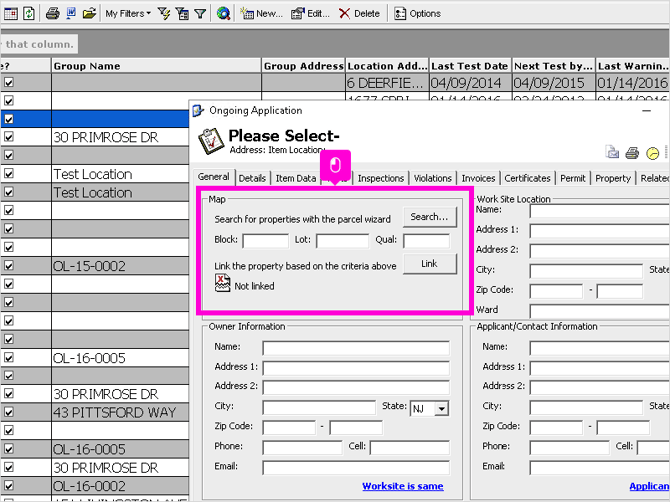Open the My Filters dropdown
Viewport: 670px width, 502px height.
(128, 14)
